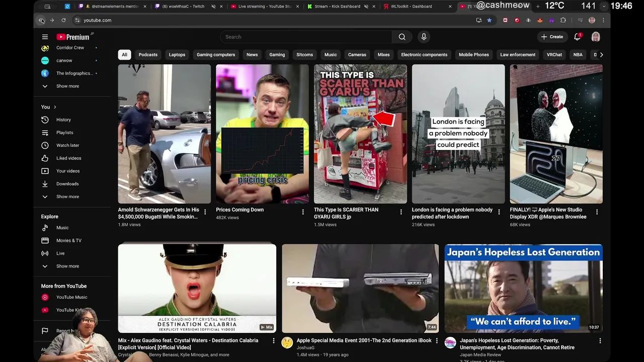The height and width of the screenshot is (362, 644).
Task: Open the You section chevron
Action: click(55, 107)
